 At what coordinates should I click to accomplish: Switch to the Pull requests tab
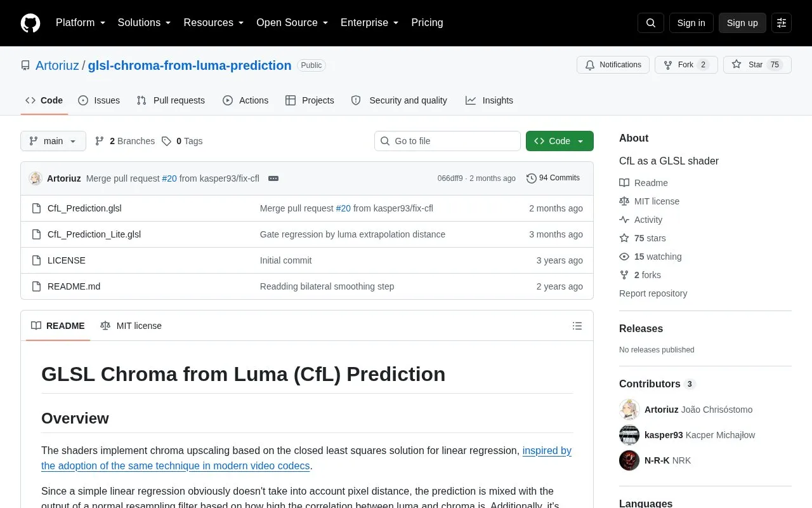click(x=171, y=100)
